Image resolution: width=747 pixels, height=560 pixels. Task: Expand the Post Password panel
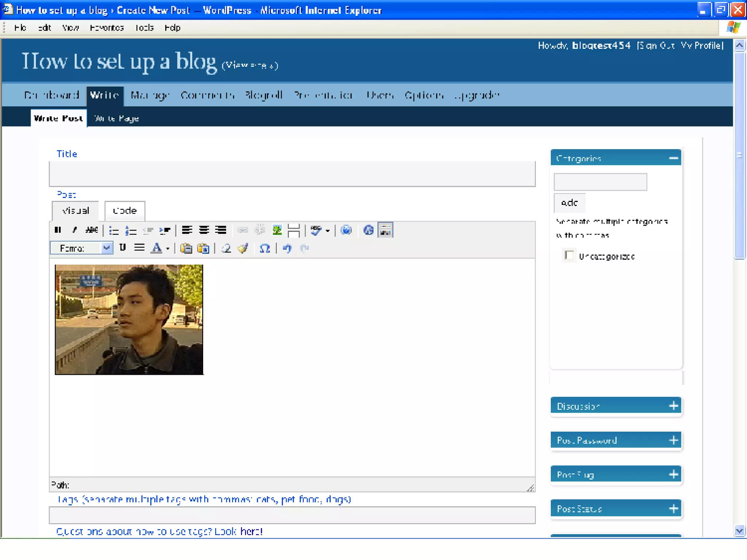(x=673, y=440)
